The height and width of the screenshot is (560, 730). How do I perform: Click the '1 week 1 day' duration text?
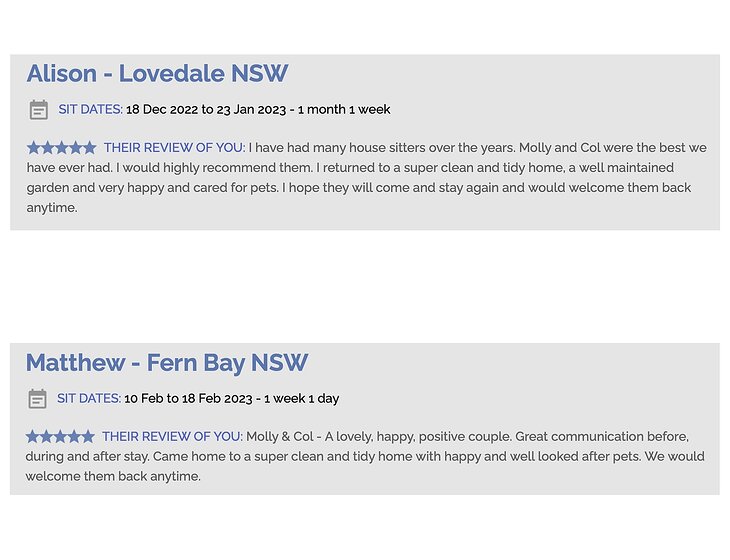(x=302, y=399)
